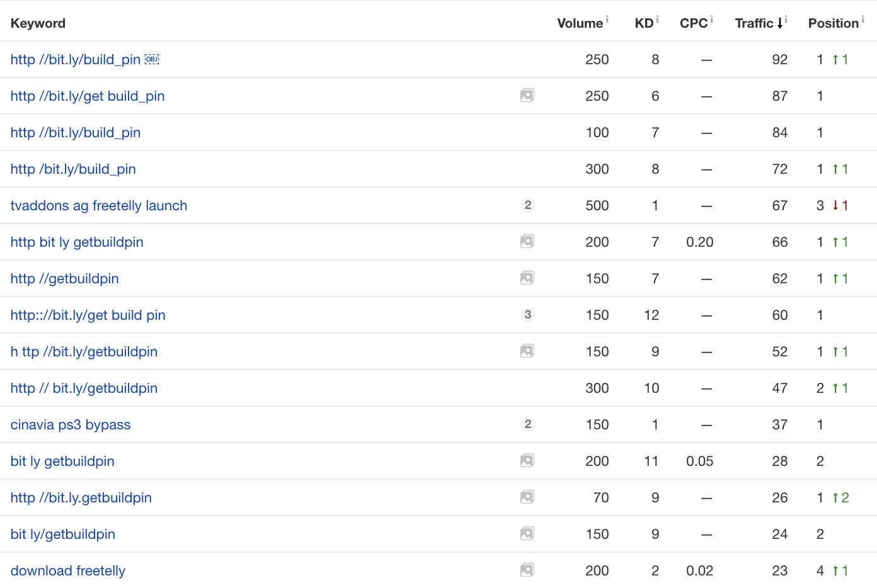The width and height of the screenshot is (877, 588).
Task: Expand the '2' badge for 'cinavia ps3 bypass'
Action: (528, 424)
